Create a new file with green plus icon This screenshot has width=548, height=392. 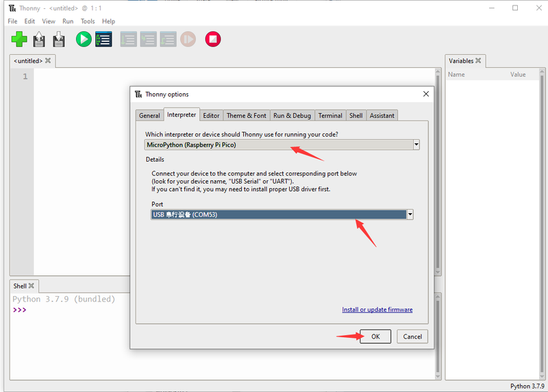19,39
